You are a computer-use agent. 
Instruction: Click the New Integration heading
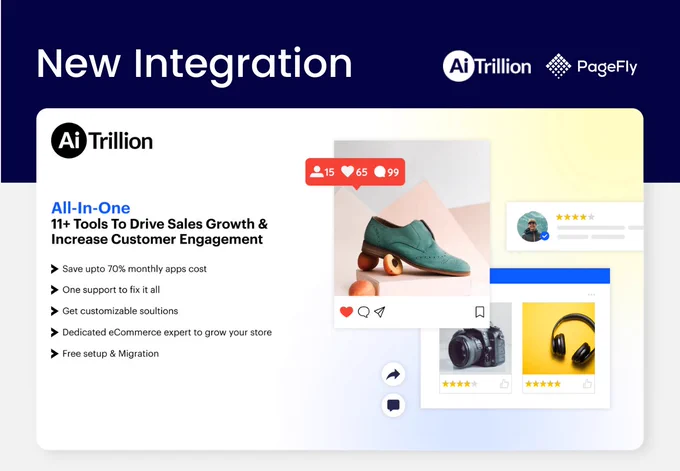tap(194, 65)
